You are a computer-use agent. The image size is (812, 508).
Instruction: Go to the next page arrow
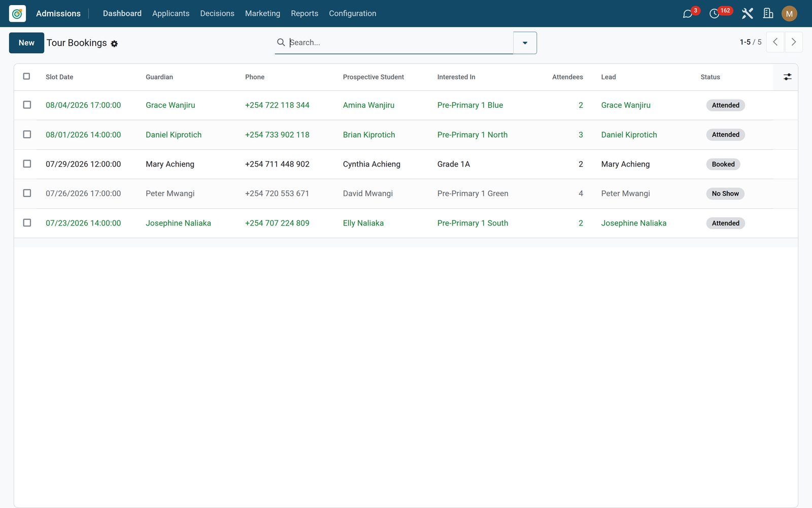(794, 42)
